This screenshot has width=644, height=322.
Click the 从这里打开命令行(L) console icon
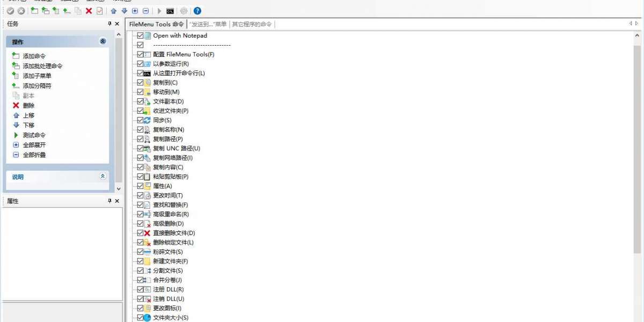(x=148, y=73)
